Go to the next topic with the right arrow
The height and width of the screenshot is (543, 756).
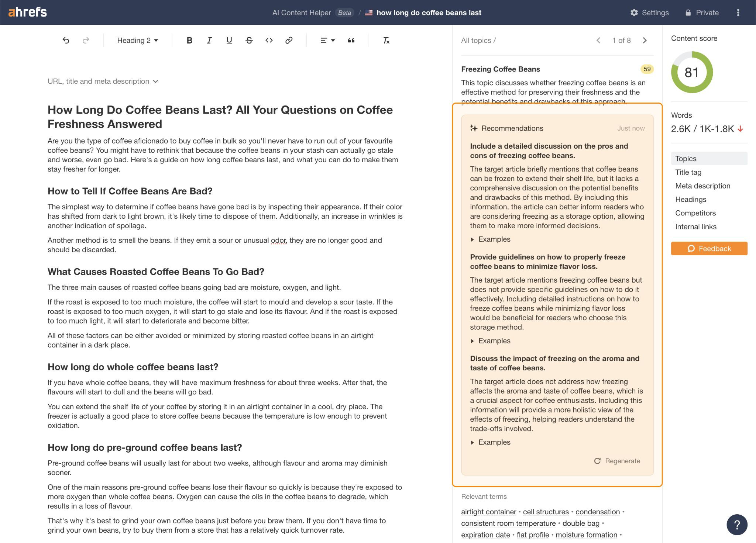point(645,40)
